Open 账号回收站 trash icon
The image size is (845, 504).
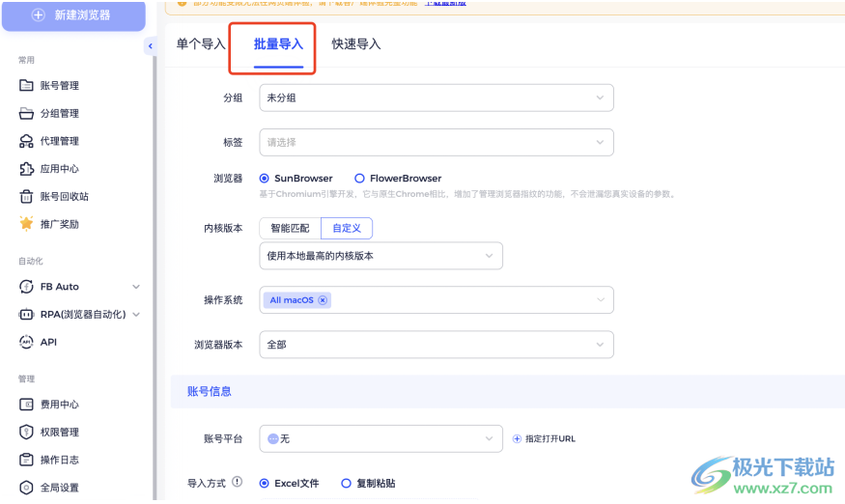click(x=26, y=196)
